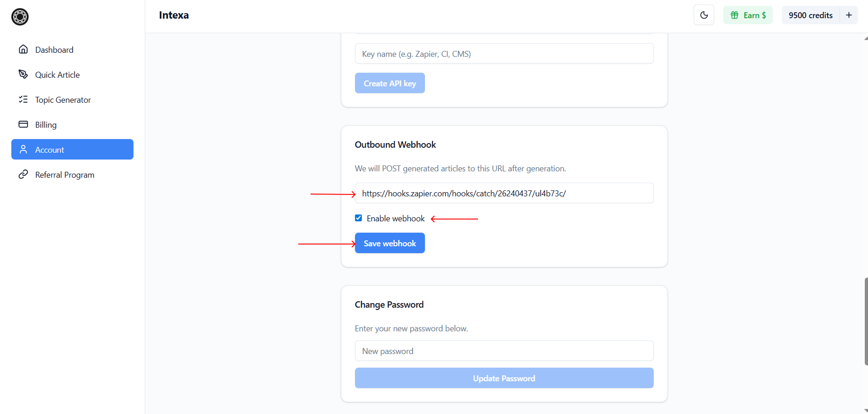Uncheck the Enable webhook checkbox

click(x=359, y=218)
